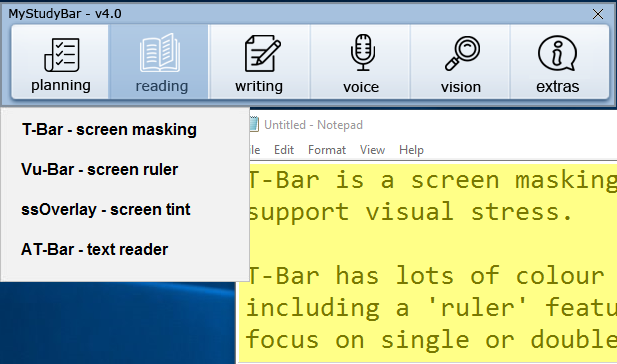Start ssOverlay screen tint
This screenshot has height=364, width=617.
pos(105,209)
